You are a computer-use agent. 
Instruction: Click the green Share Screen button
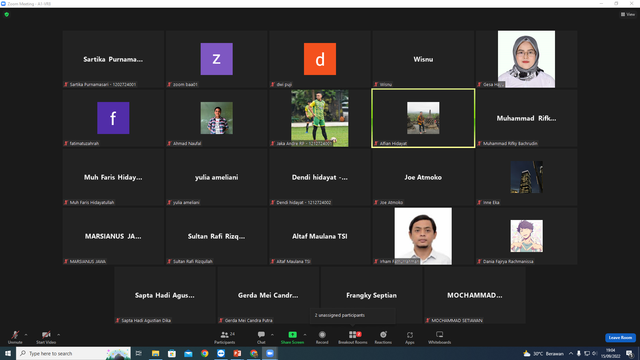point(292,337)
